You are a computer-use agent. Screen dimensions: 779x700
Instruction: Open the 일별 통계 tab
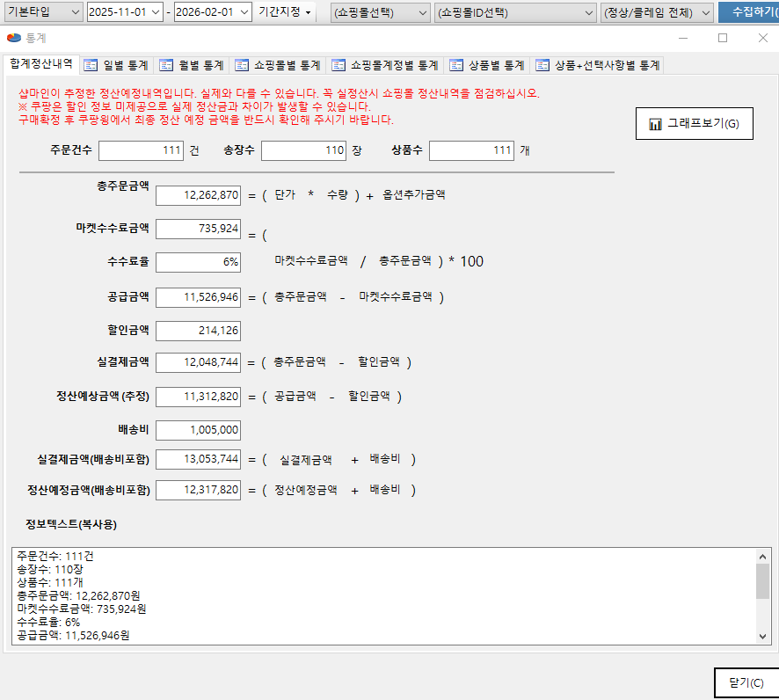(x=117, y=65)
